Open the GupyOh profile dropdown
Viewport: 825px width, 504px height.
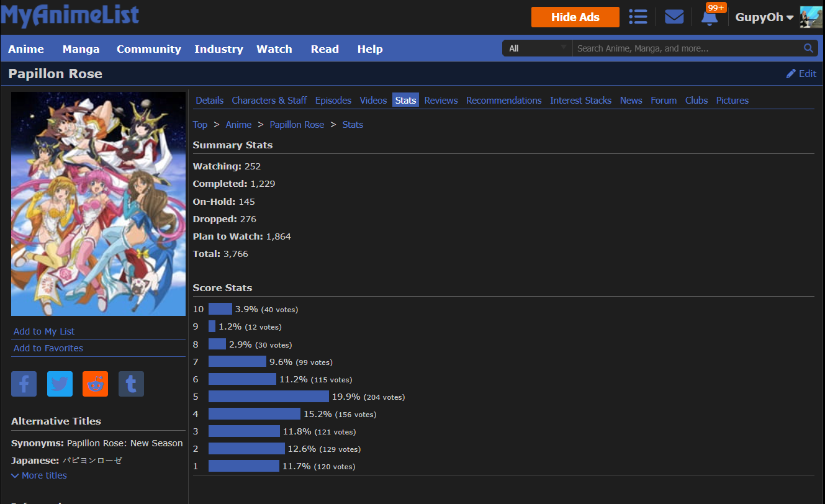(x=764, y=17)
